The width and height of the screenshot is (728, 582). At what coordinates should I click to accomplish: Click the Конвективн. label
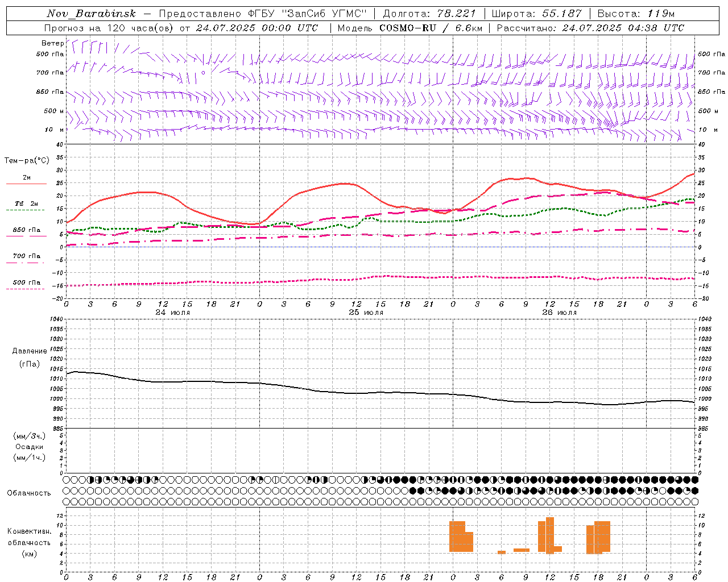point(30,531)
